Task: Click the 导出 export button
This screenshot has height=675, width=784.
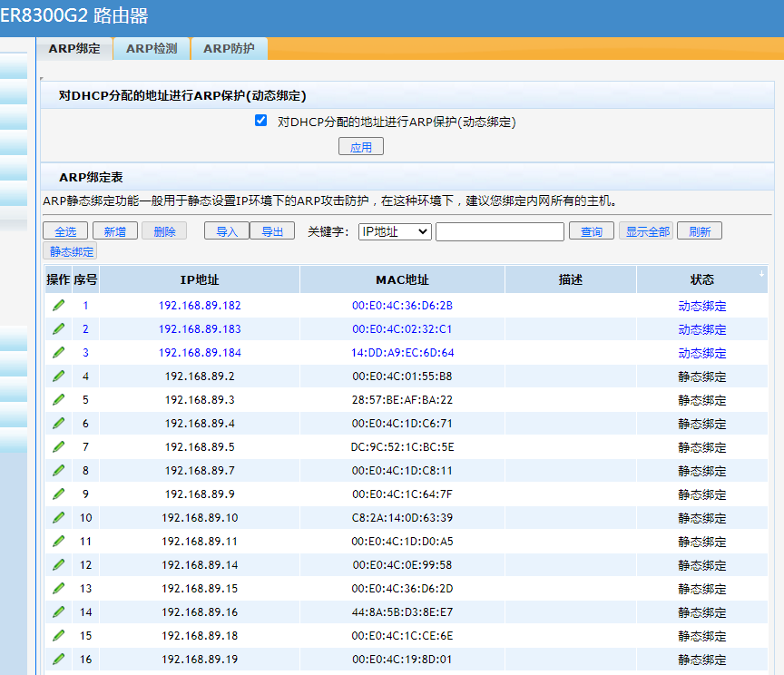Action: [272, 232]
